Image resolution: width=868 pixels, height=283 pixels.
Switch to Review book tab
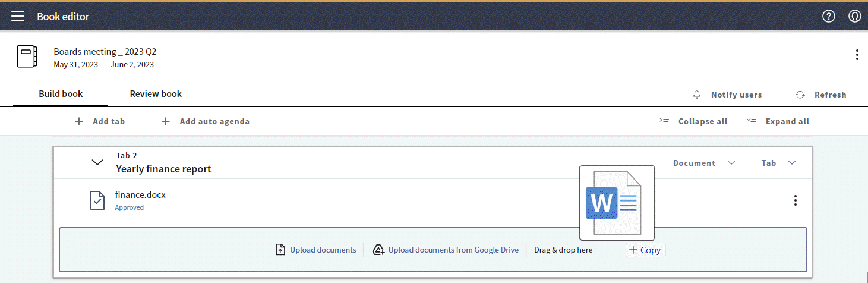point(156,94)
